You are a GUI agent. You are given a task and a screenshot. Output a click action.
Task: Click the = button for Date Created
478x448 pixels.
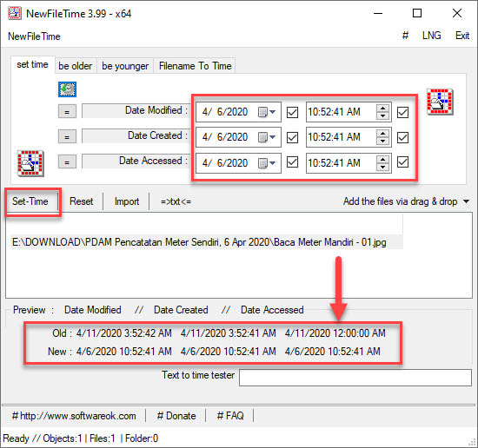point(67,137)
